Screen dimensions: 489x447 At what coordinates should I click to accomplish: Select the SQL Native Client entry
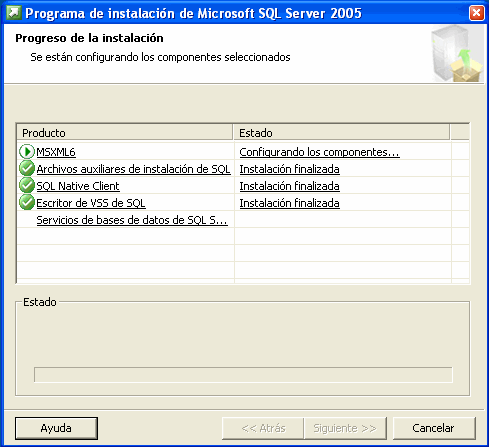(x=78, y=186)
